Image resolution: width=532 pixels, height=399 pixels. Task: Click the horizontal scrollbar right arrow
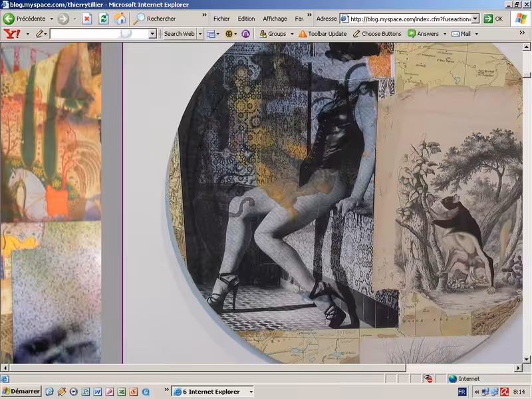518,368
